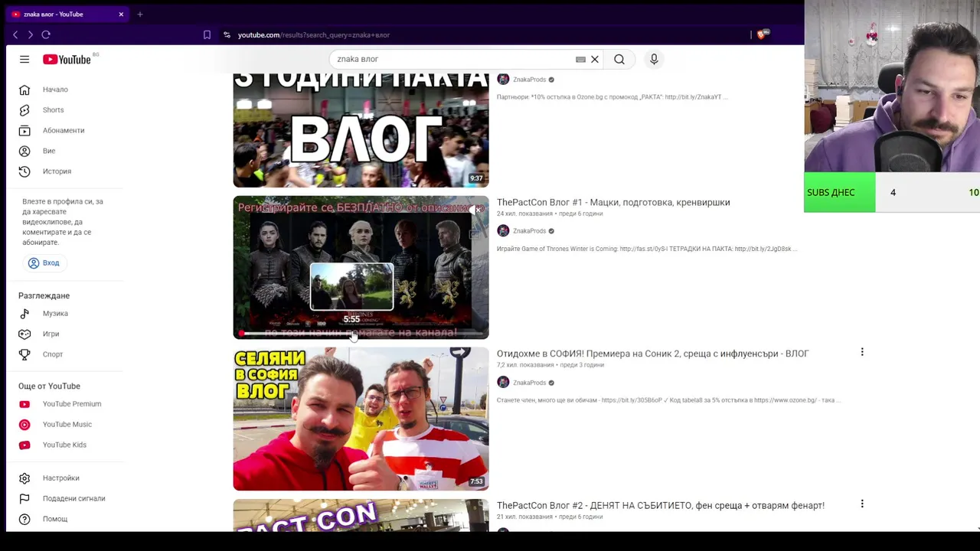
Task: Open the YouTube hamburger guide menu
Action: pyautogui.click(x=24, y=59)
